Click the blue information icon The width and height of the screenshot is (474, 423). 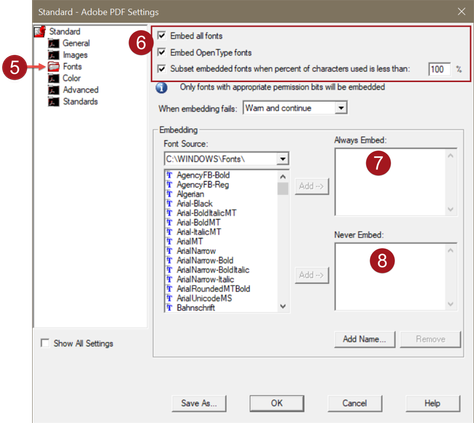pyautogui.click(x=162, y=88)
